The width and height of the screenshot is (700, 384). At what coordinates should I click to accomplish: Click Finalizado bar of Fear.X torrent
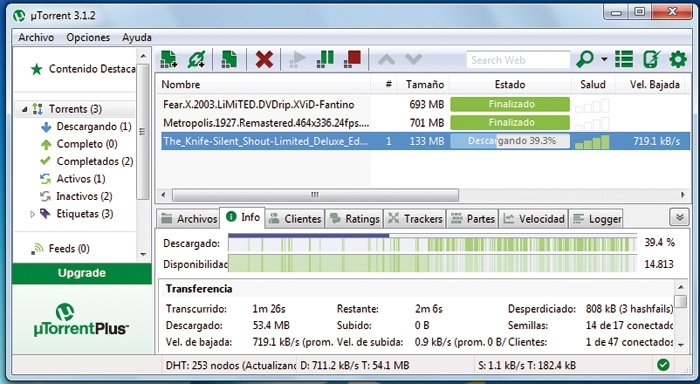510,104
